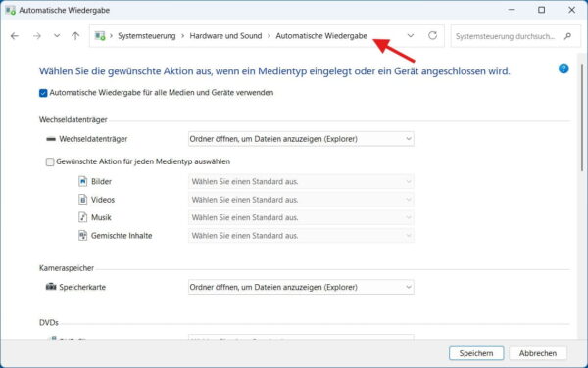Click the Bilder label
Viewport: 588px width, 368px height.
[x=101, y=182]
